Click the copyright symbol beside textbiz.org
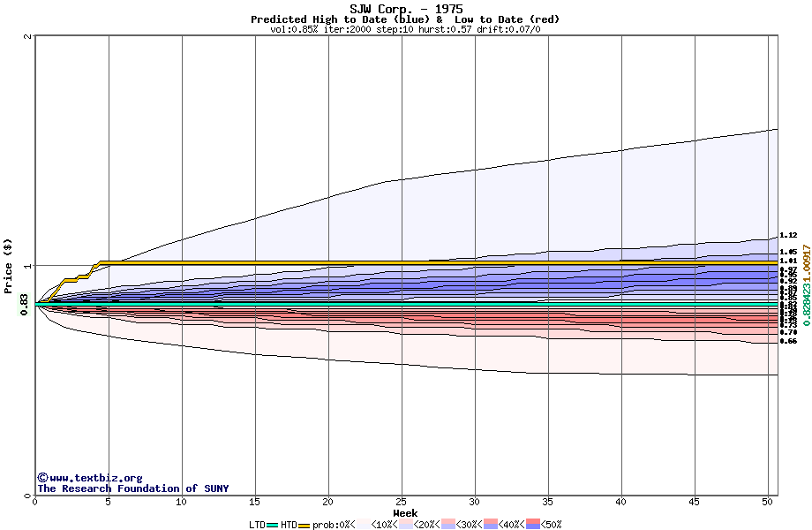The height and width of the screenshot is (530, 812). pyautogui.click(x=42, y=478)
